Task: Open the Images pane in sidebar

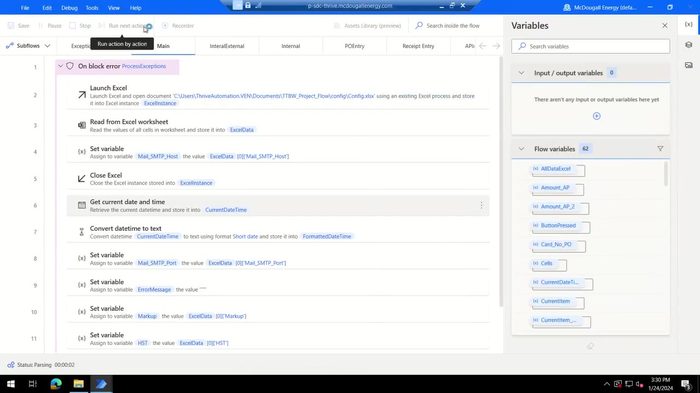Action: (x=688, y=65)
